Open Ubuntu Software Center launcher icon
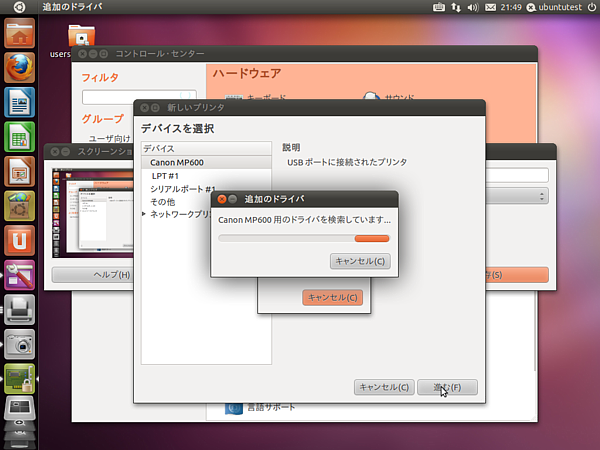 pos(20,206)
